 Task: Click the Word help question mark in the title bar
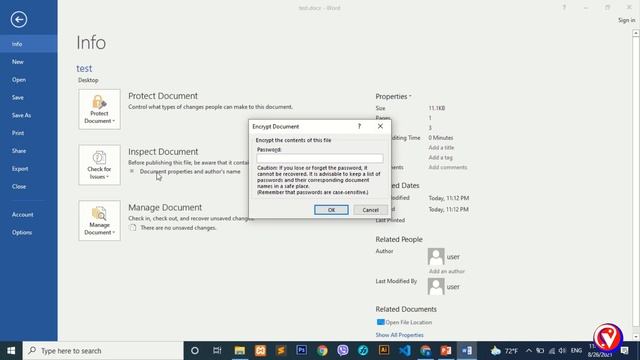point(564,8)
